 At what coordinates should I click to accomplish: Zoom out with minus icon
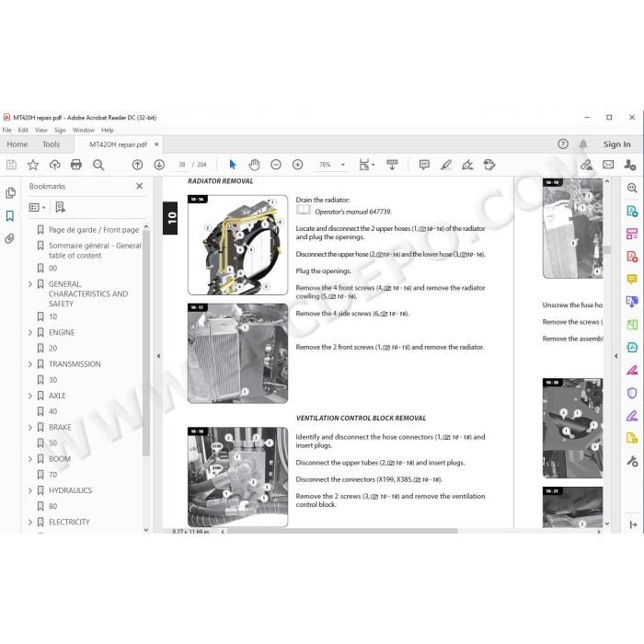click(276, 165)
